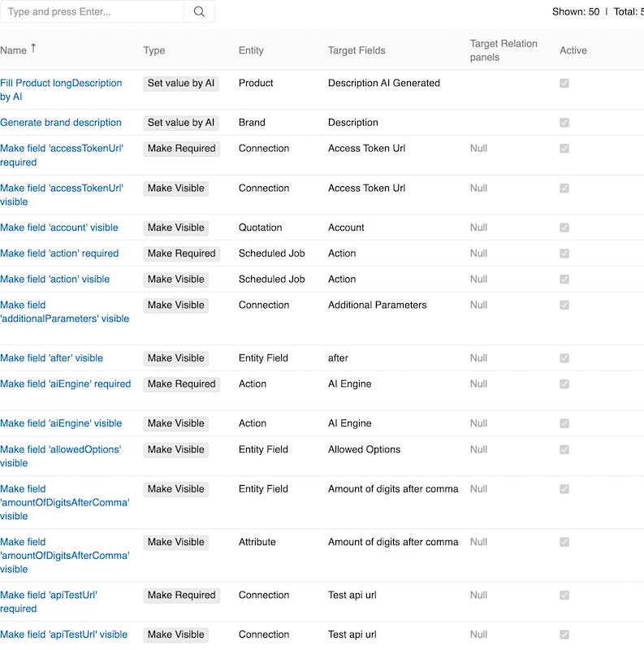Toggle Active checkbox for 'after' visible row
Viewport: 644px width, 650px height.
tap(564, 358)
